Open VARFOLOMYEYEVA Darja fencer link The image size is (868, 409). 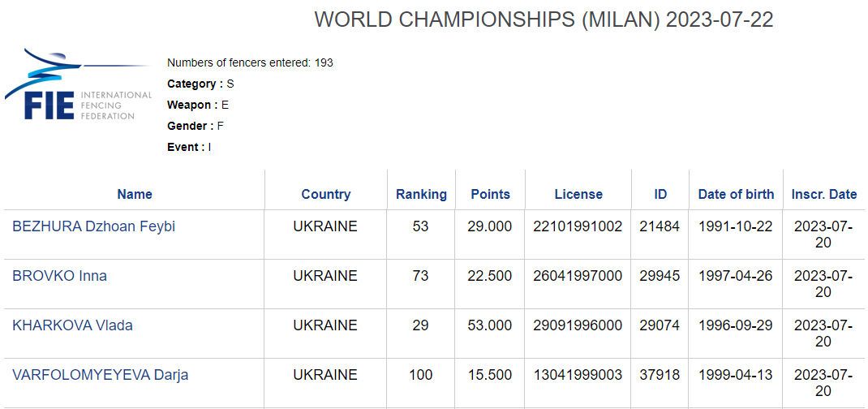click(x=101, y=375)
